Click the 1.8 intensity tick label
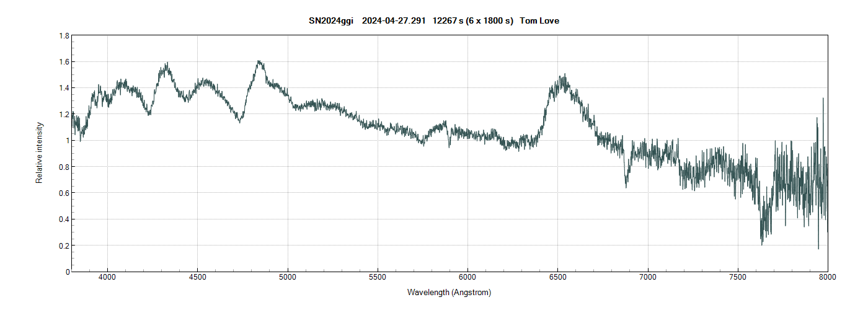868x310 pixels. (x=63, y=36)
